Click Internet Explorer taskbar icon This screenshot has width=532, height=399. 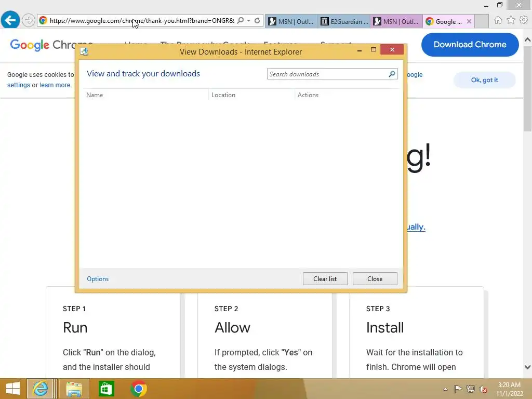pos(41,389)
